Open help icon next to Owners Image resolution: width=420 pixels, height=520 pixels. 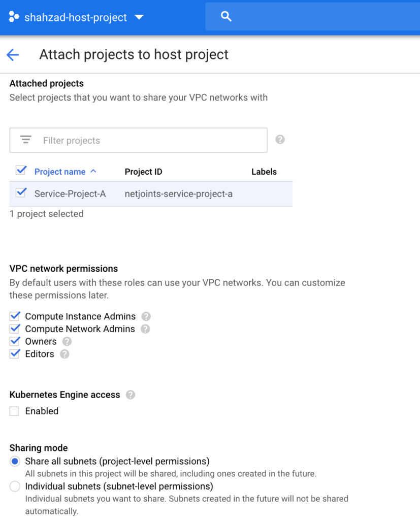67,342
